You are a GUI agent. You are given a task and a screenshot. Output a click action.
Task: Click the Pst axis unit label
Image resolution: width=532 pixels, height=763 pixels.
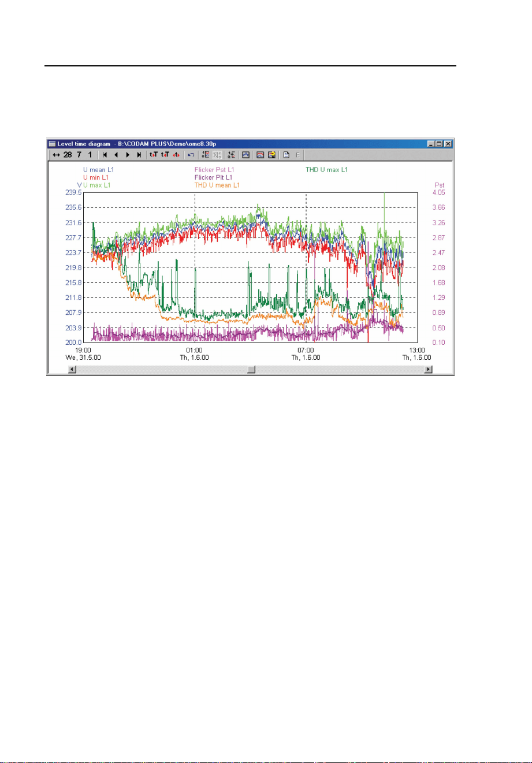pyautogui.click(x=439, y=185)
